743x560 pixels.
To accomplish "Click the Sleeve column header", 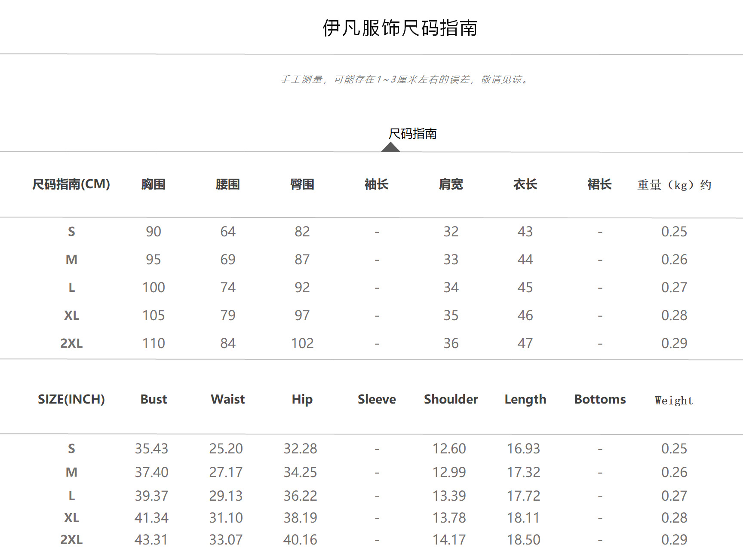I will coord(377,399).
